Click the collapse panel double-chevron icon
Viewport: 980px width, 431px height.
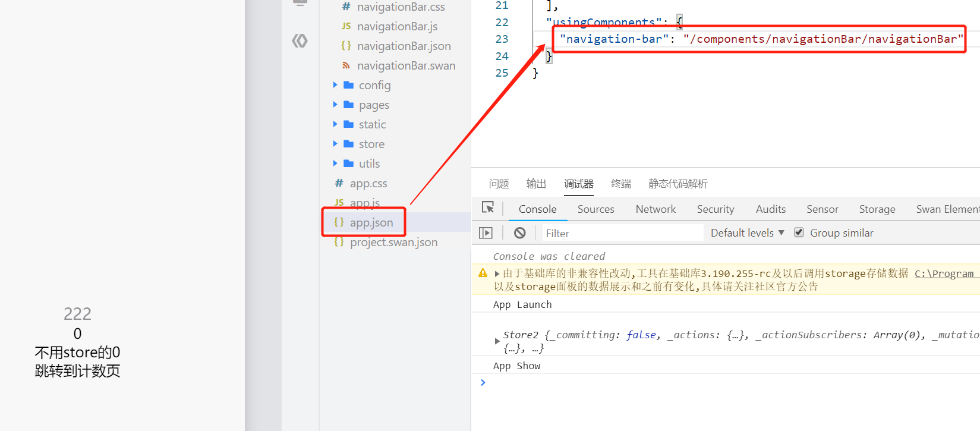300,41
